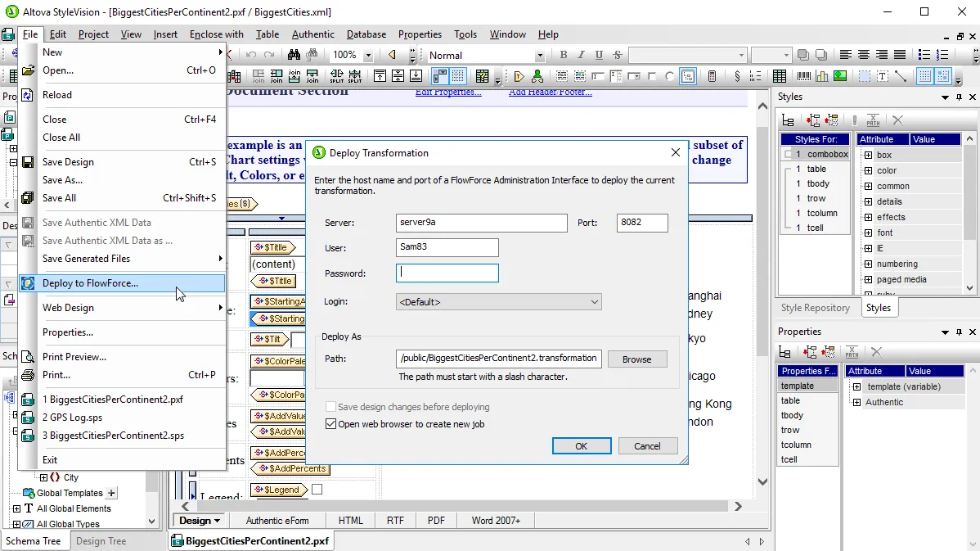Click the Find binoculars icon
Screen dimensions: 980x551
(x=294, y=55)
